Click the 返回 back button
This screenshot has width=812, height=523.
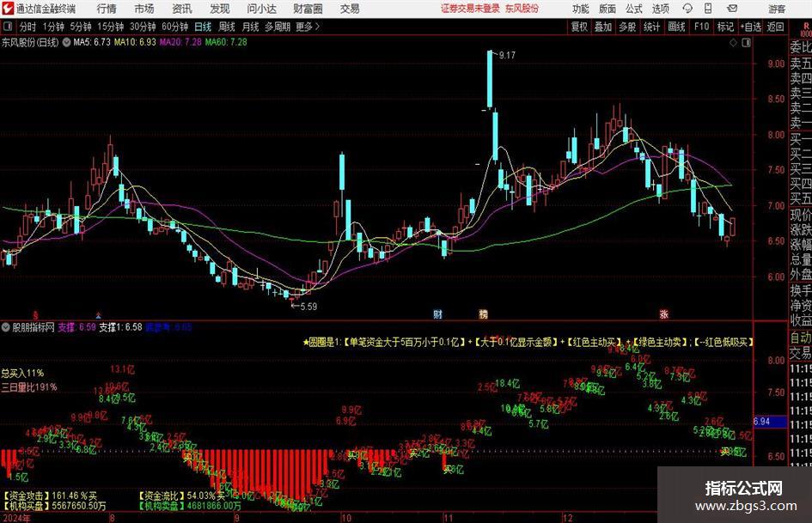775,27
